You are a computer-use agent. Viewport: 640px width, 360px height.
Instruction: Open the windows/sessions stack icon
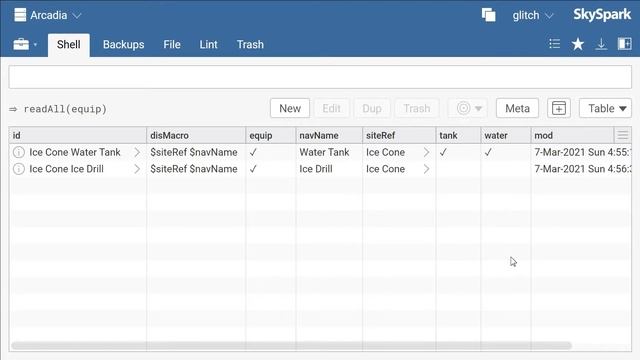[x=488, y=15]
